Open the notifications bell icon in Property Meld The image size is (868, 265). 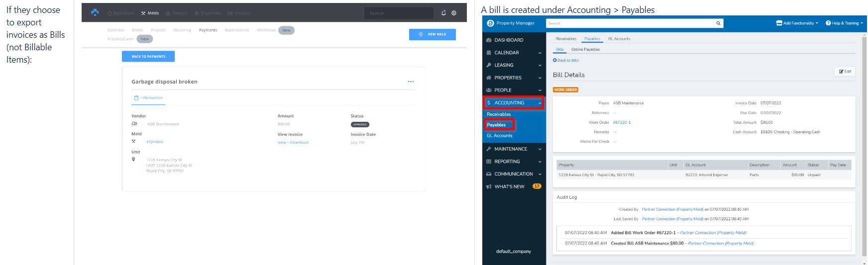coord(443,13)
